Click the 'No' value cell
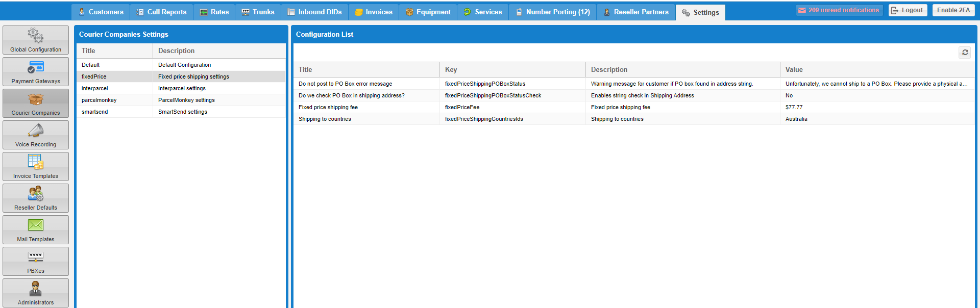Viewport: 980px width, 308px height. pyautogui.click(x=877, y=95)
